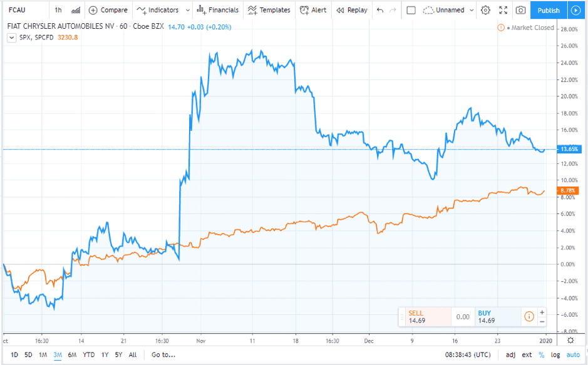Image resolution: width=588 pixels, height=365 pixels.
Task: Toggle log scale
Action: pos(555,355)
